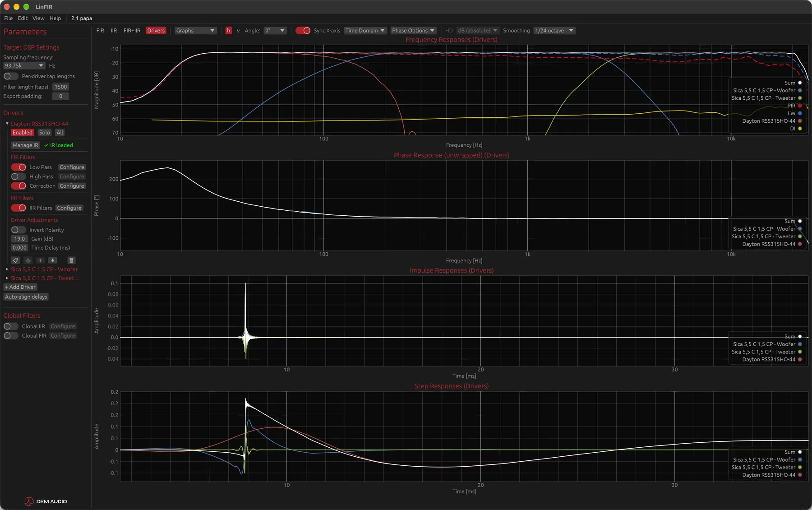
Task: Click the white Sum dot in frequency legend
Action: point(800,83)
